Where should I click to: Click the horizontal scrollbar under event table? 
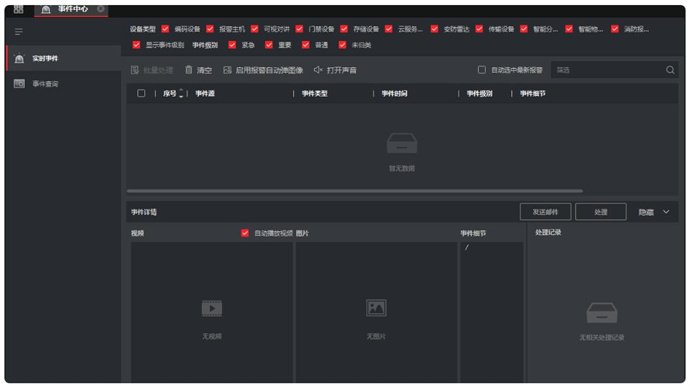(x=355, y=191)
